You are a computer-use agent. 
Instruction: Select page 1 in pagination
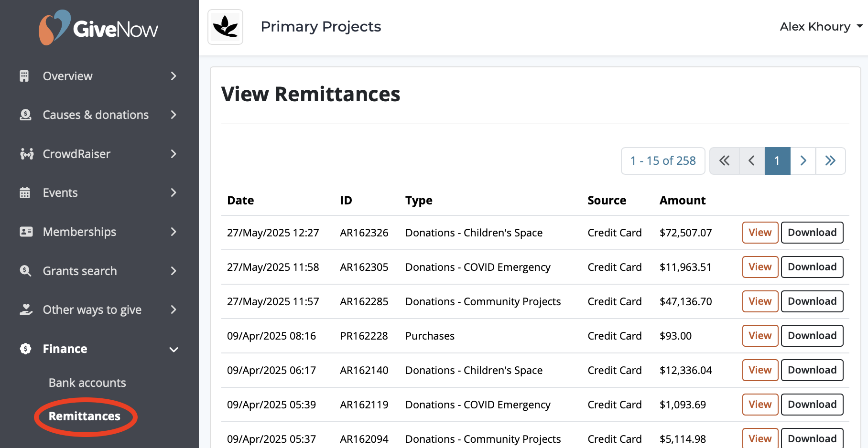click(x=777, y=161)
